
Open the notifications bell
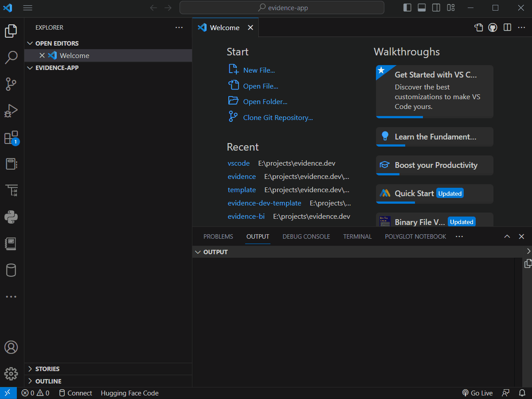click(x=522, y=393)
